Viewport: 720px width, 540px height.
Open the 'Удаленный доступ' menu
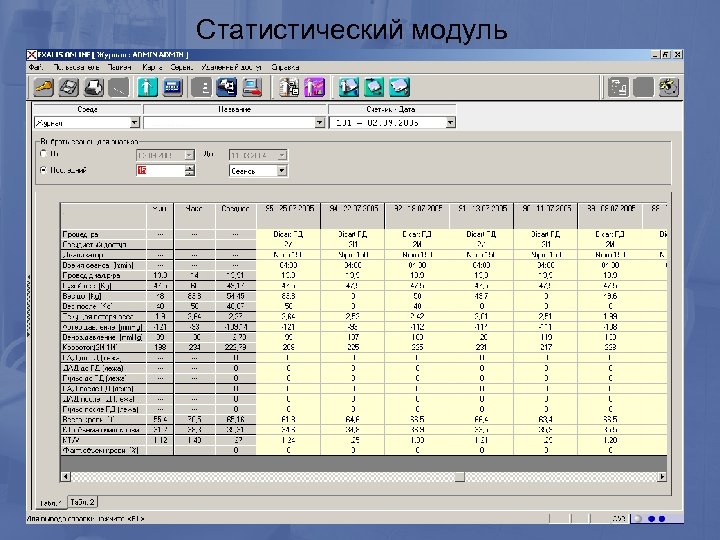point(231,67)
